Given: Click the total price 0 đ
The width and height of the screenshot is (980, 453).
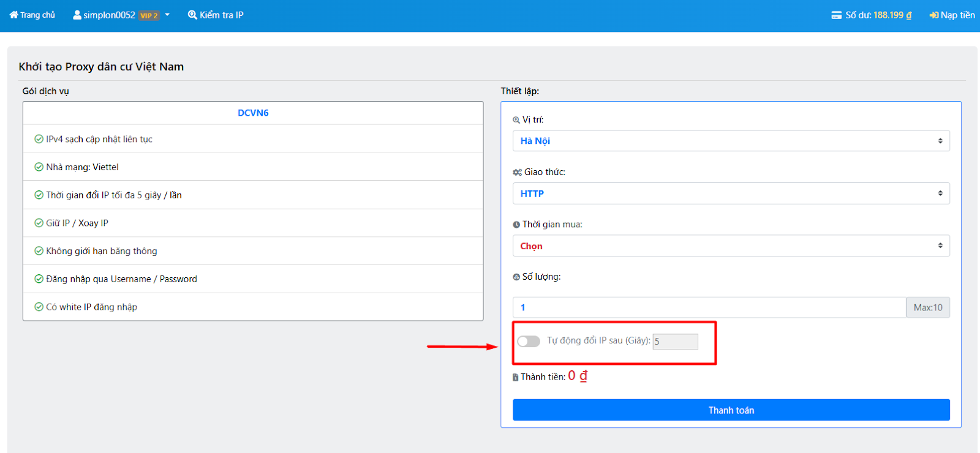Looking at the screenshot, I should pyautogui.click(x=578, y=376).
